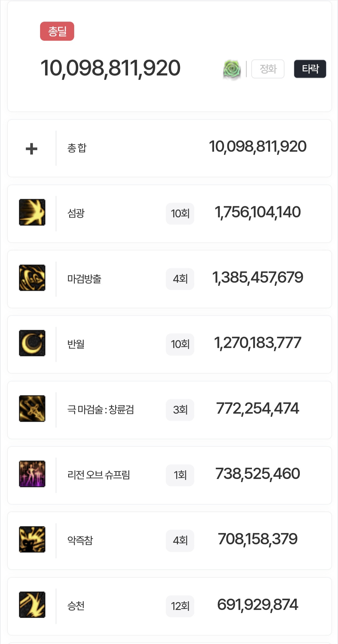Click the 마검방출 skill icon
This screenshot has width=338, height=644.
[32, 278]
